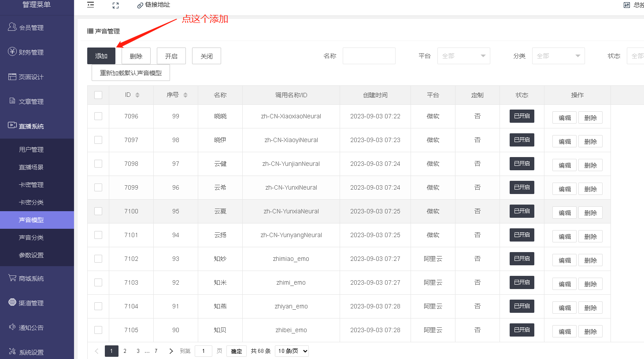Toggle 已开启 status for 云健 row
This screenshot has width=644, height=359.
coord(522,163)
